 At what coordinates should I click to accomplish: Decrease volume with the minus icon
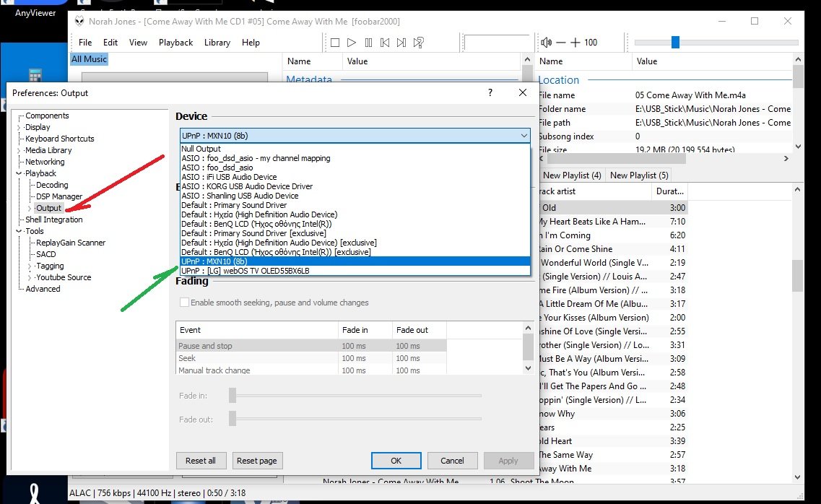point(560,42)
